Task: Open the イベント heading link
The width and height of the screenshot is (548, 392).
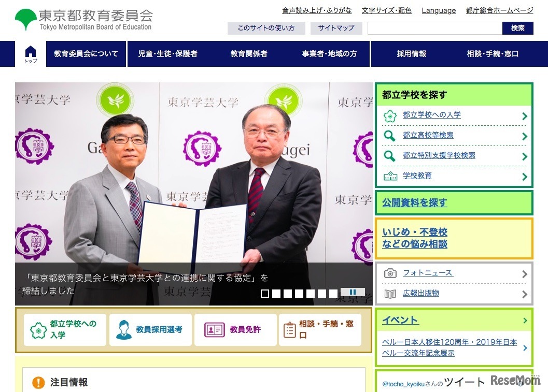Action: pos(400,320)
